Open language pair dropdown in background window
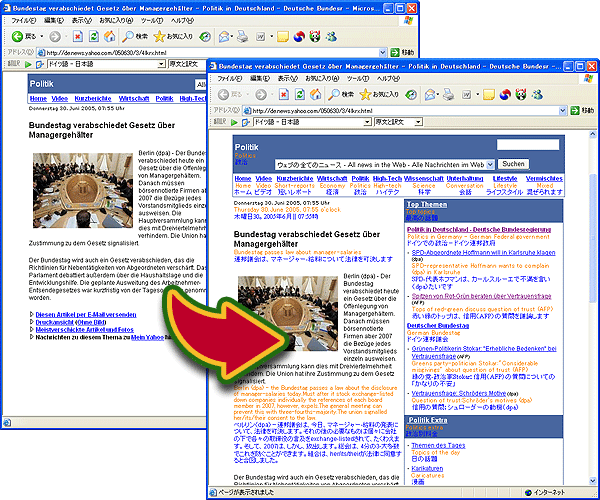This screenshot has height=500, width=600. (x=161, y=64)
